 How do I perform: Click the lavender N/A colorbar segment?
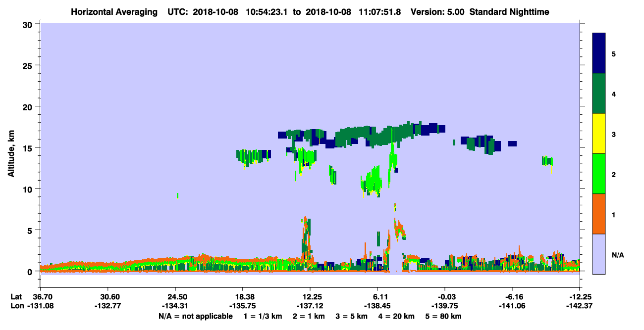coord(599,254)
